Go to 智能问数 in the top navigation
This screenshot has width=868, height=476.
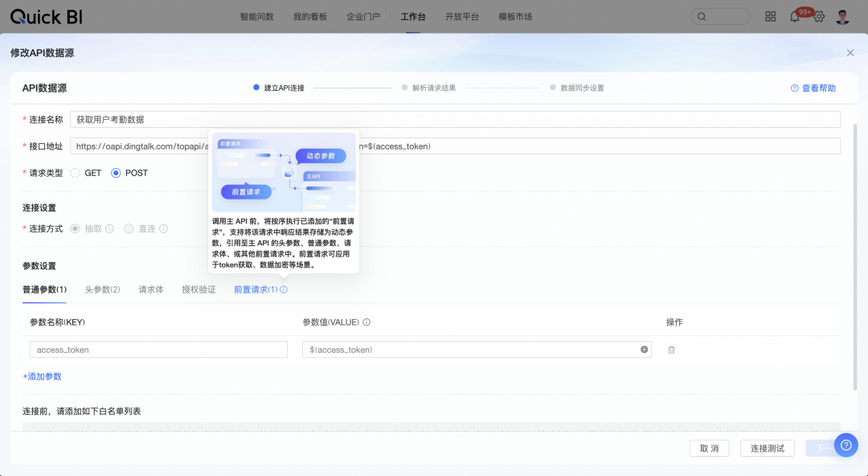(257, 17)
